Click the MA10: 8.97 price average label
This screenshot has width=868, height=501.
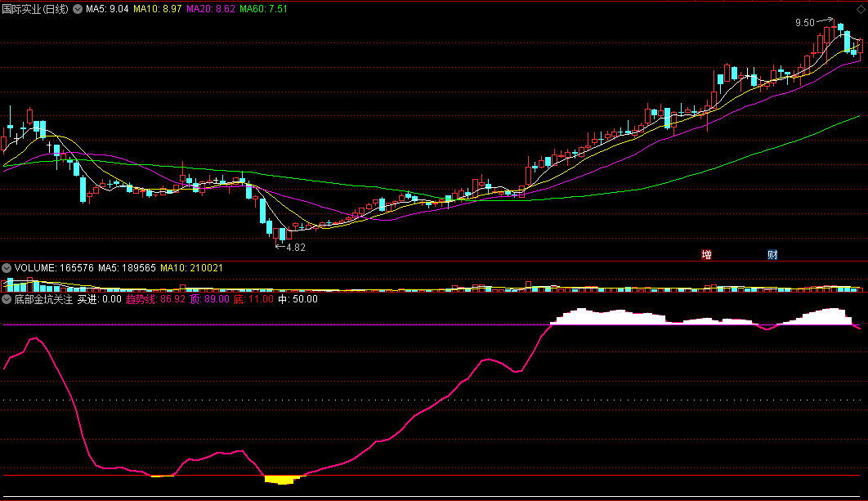pyautogui.click(x=157, y=9)
